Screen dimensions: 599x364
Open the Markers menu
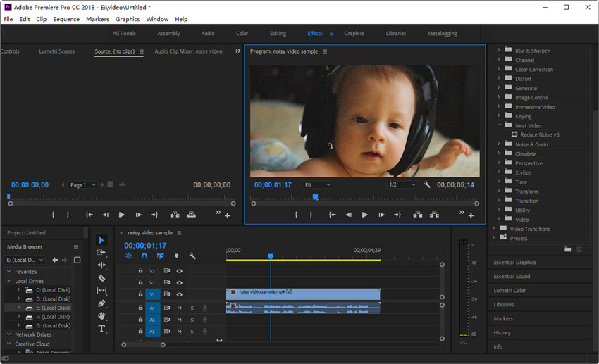tap(97, 19)
